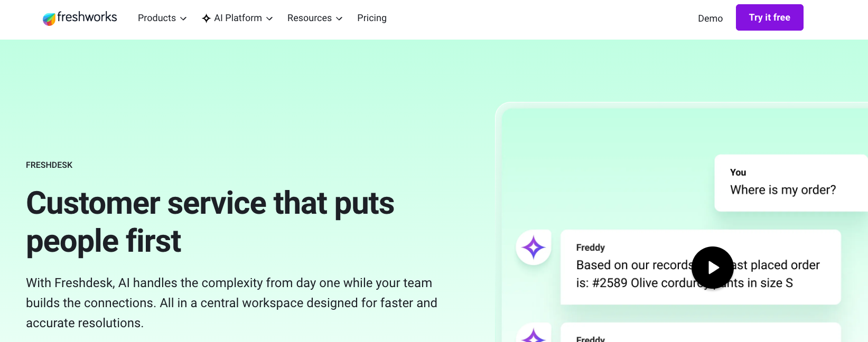
Task: Click the FRESHDESK label text
Action: (x=49, y=165)
